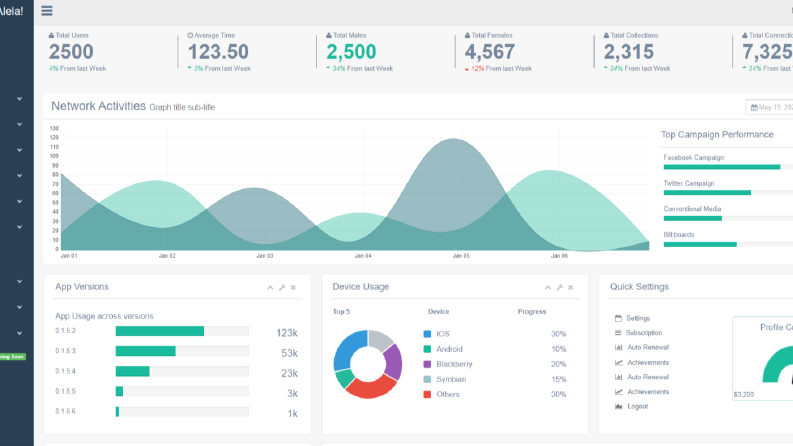This screenshot has width=793, height=446.
Task: Click the green Android color swatch
Action: click(x=427, y=349)
